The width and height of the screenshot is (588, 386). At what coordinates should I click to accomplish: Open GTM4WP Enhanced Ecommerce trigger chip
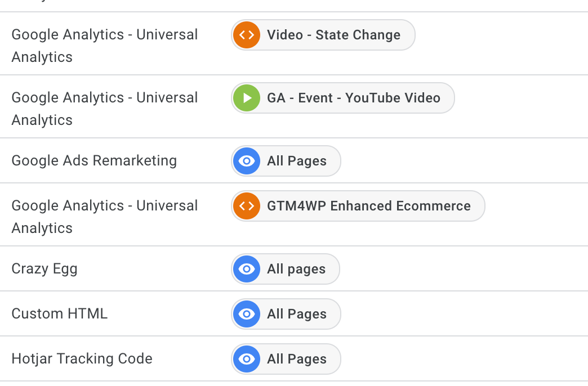[x=358, y=206]
